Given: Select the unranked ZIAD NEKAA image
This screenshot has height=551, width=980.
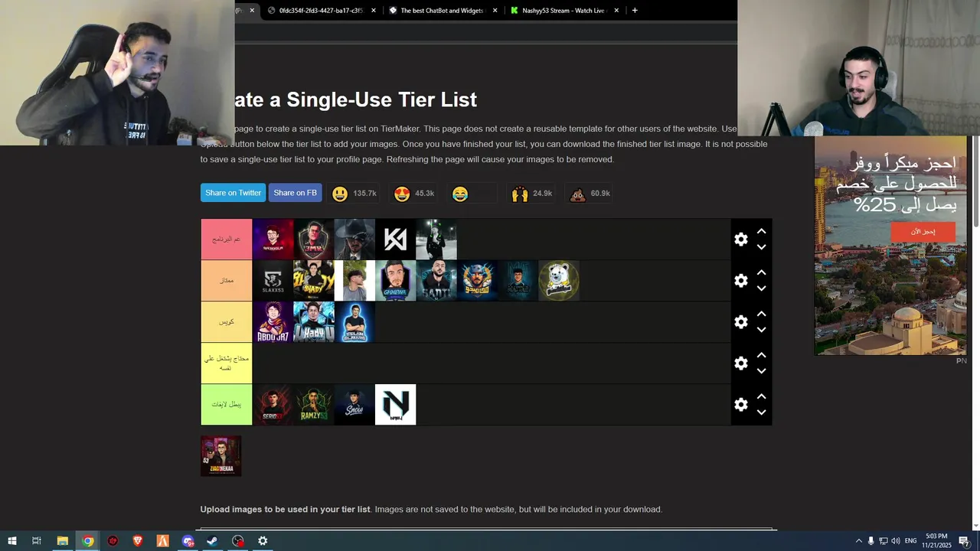Looking at the screenshot, I should click(x=220, y=456).
